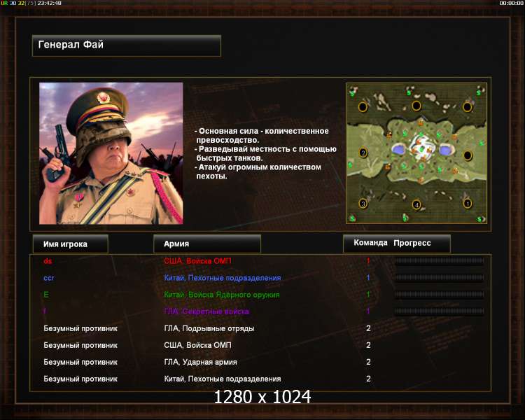Click the dollar supply icon in minimap's bottom-left corner
This screenshot has height=420, width=525.
[x=352, y=218]
